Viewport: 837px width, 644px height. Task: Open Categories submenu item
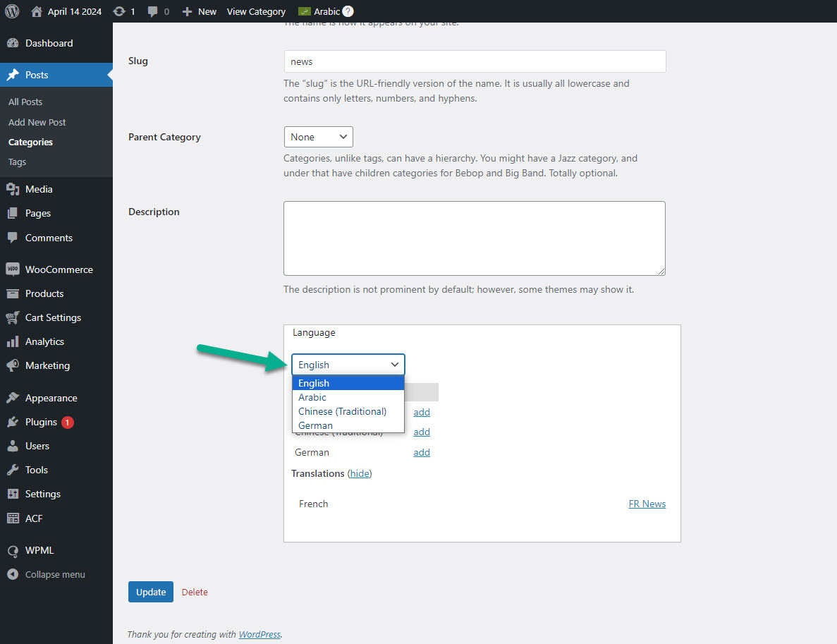(x=30, y=142)
